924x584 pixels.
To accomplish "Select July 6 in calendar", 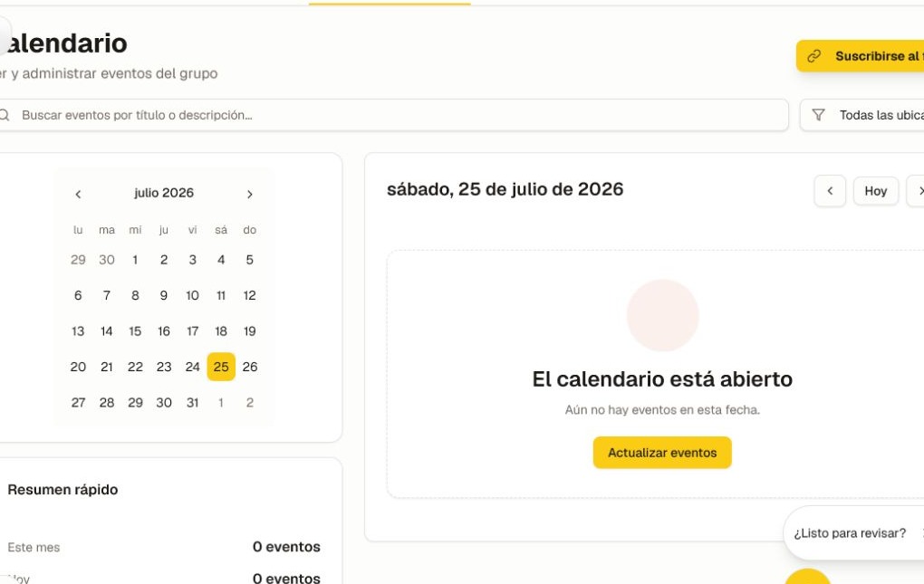I will pyautogui.click(x=78, y=295).
